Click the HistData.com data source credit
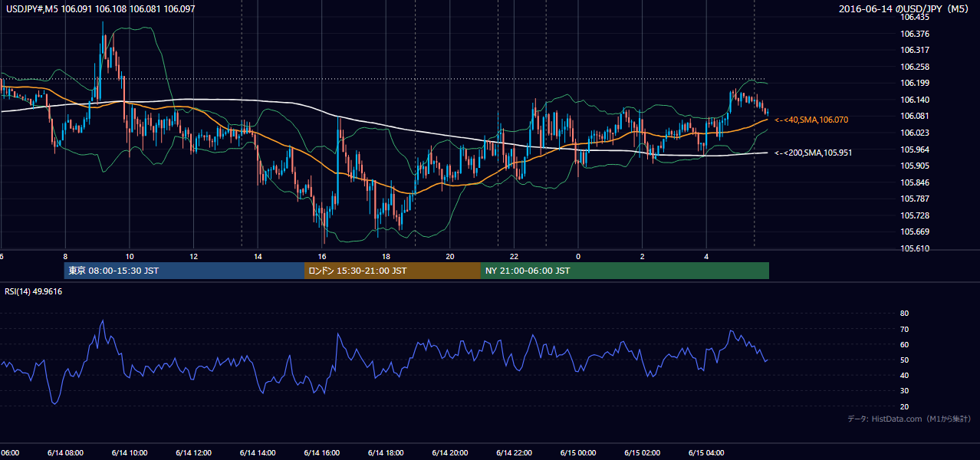This screenshot has height=460, width=980. click(x=909, y=419)
